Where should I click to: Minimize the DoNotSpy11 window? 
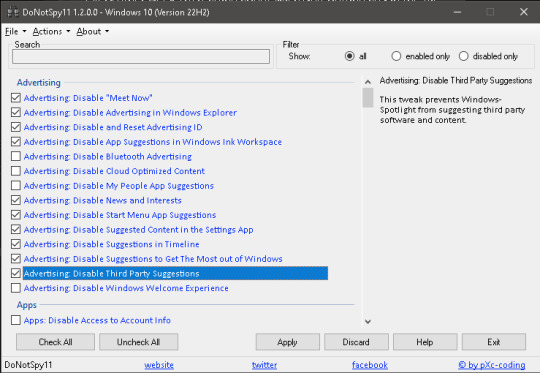click(457, 12)
